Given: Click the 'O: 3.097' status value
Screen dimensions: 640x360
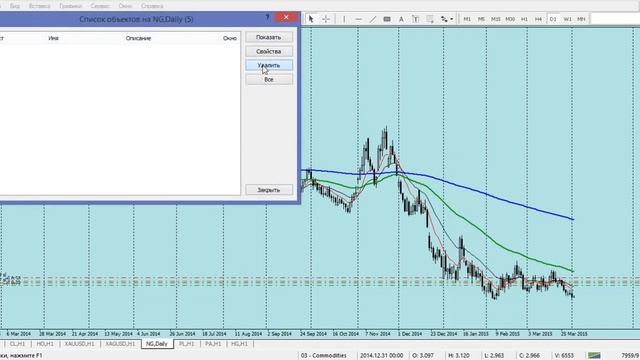Looking at the screenshot, I should [x=423, y=356].
